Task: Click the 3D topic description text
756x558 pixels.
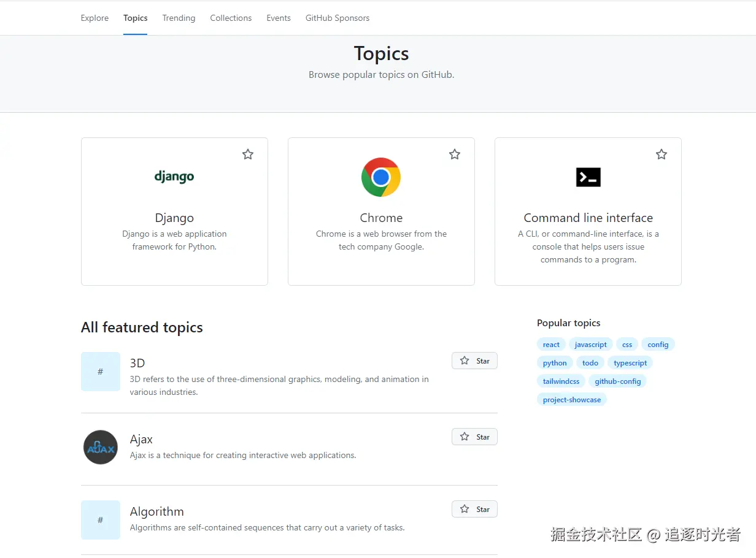Action: [x=279, y=386]
